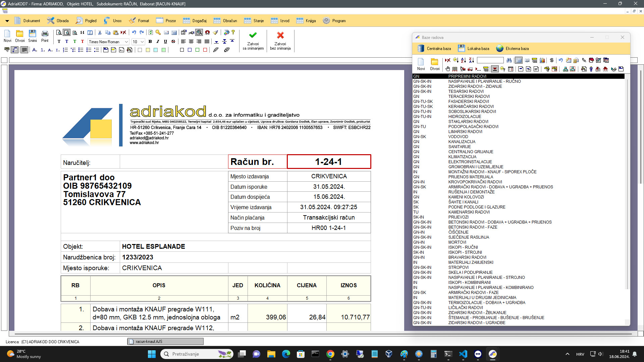Click the telephone icon in Baze radova

tap(584, 60)
